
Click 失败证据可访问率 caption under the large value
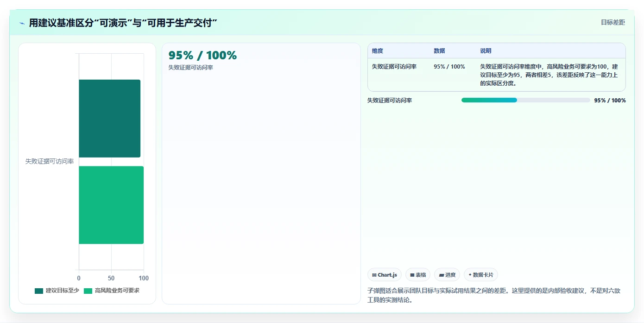coord(190,68)
